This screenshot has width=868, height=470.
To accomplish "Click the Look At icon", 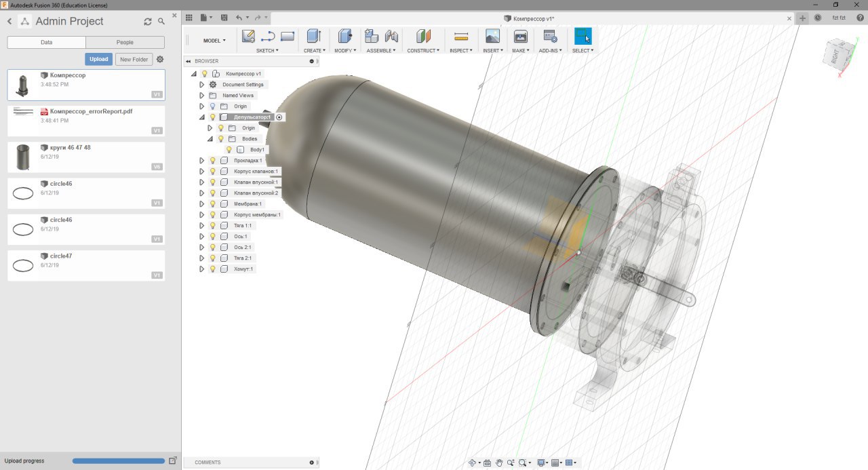I will tap(487, 463).
